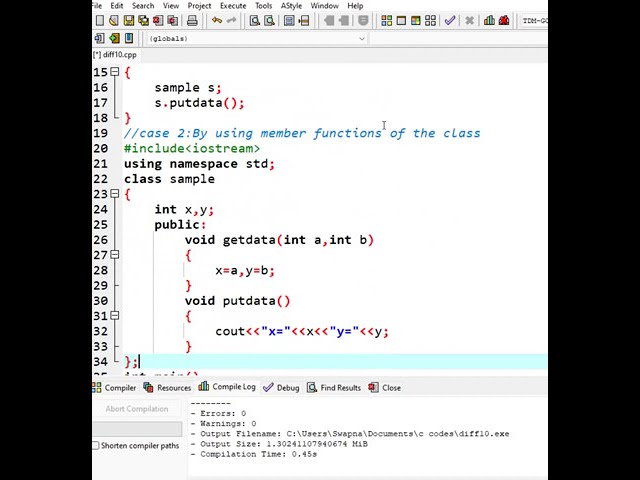640x480 pixels.
Task: Click the Stop Execution X icon
Action: (469, 20)
